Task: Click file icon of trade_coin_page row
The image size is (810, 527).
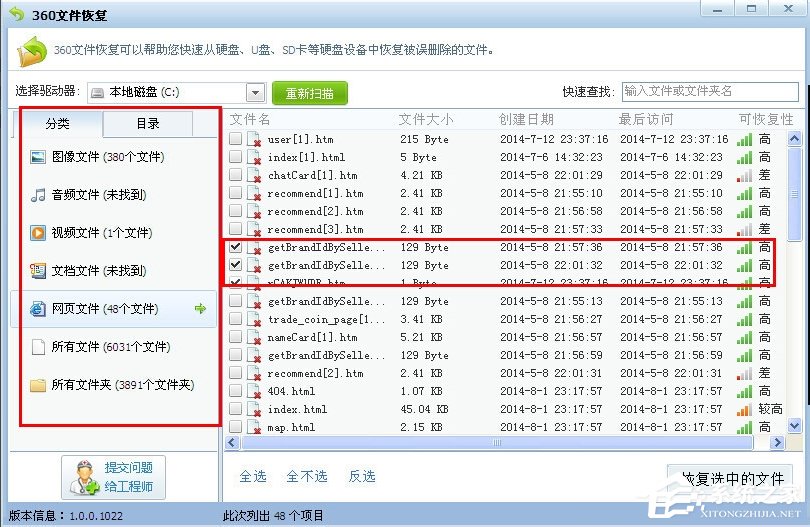Action: pos(254,319)
